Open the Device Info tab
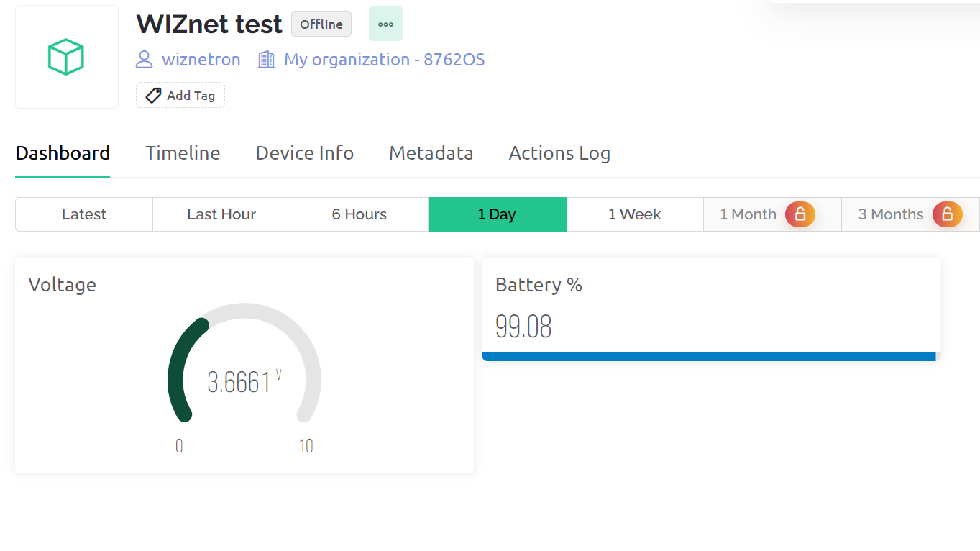980x551 pixels. pyautogui.click(x=305, y=153)
